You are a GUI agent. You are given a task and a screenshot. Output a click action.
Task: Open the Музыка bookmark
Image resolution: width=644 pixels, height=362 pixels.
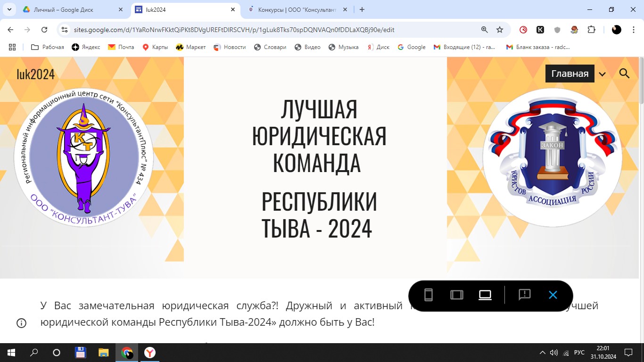(x=343, y=47)
